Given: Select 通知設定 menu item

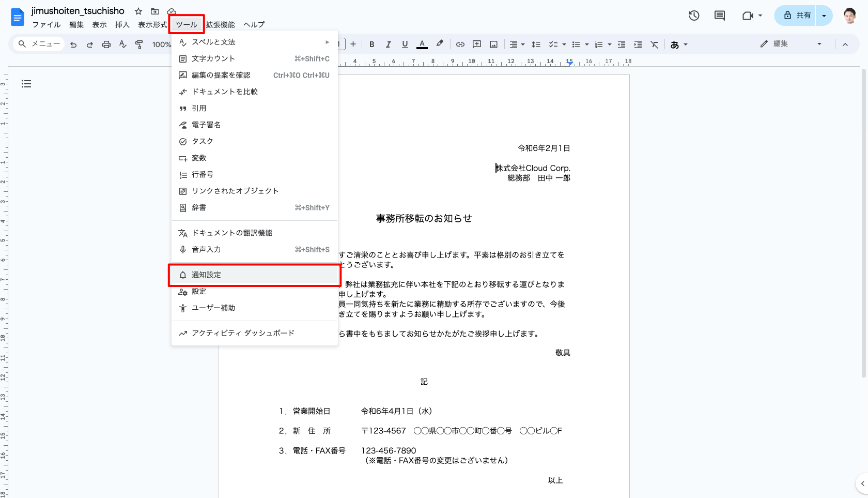Looking at the screenshot, I should 255,275.
